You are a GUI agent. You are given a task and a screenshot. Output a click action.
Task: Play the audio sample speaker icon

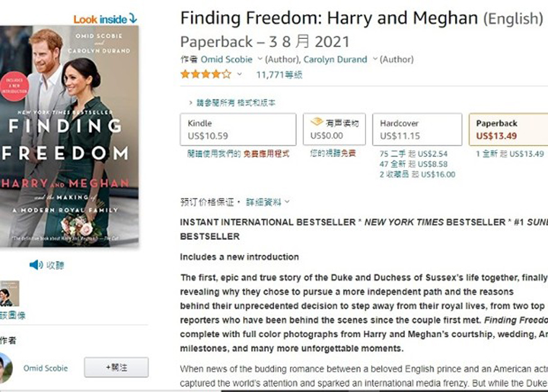coord(36,265)
